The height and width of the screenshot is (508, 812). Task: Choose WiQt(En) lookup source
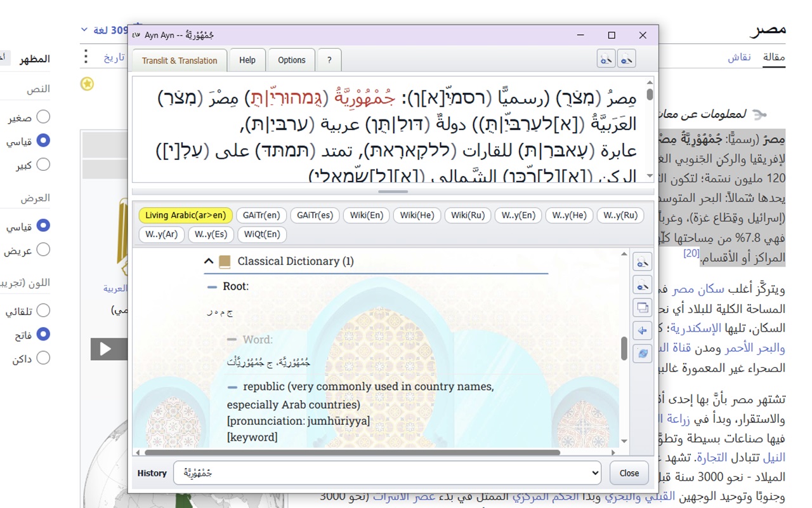(x=263, y=234)
